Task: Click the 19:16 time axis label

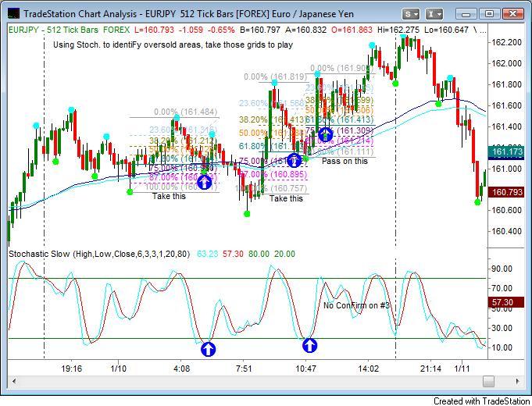Action: coord(72,369)
